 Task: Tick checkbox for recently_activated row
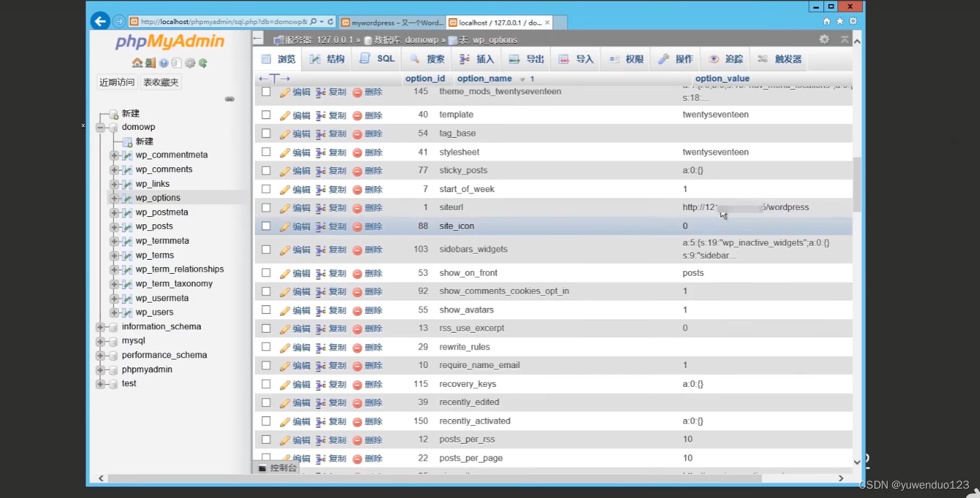click(266, 421)
